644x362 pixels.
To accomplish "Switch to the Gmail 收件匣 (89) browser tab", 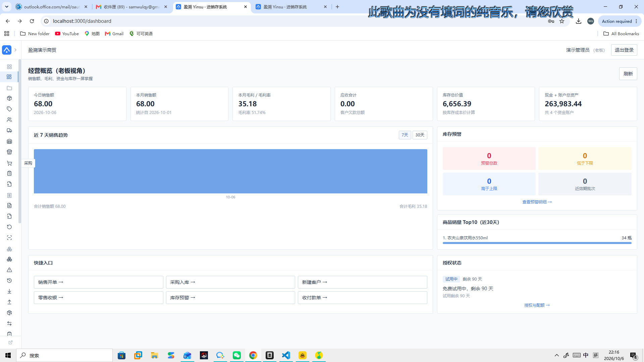I will click(x=131, y=7).
